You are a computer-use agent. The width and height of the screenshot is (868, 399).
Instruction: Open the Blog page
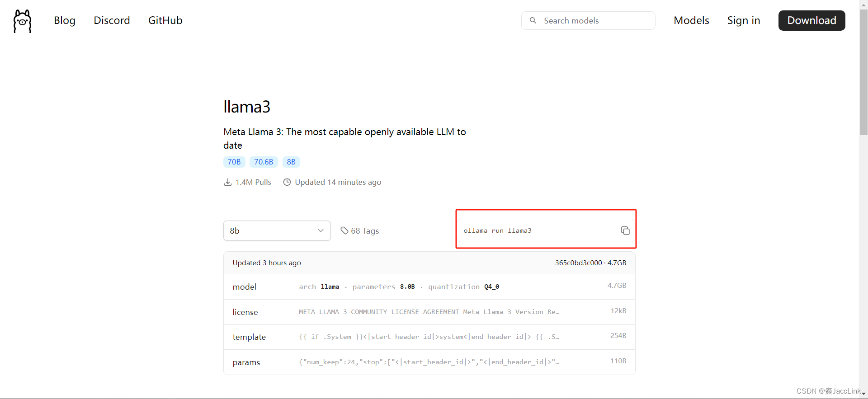coord(65,20)
